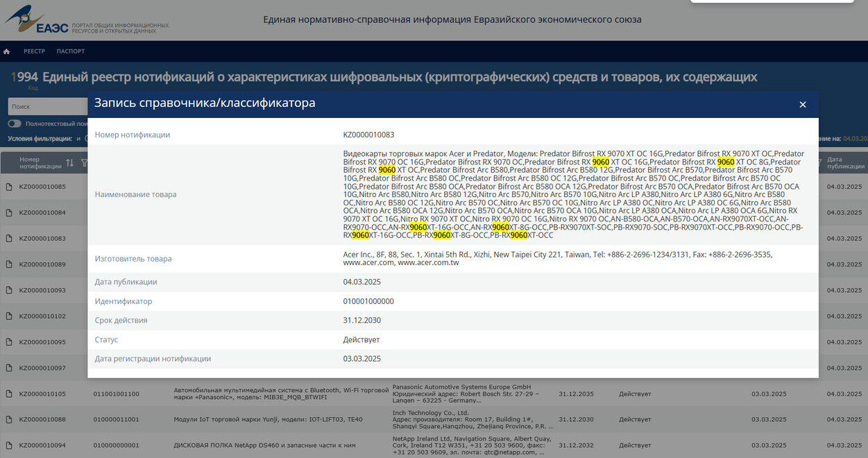Open document icon for row KZ0000010083
868x458 pixels.
point(9,238)
